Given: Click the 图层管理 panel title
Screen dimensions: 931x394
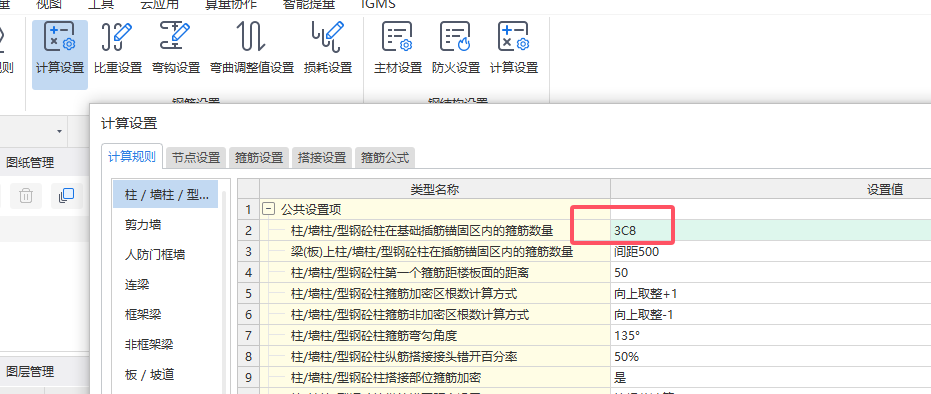Looking at the screenshot, I should point(30,371).
